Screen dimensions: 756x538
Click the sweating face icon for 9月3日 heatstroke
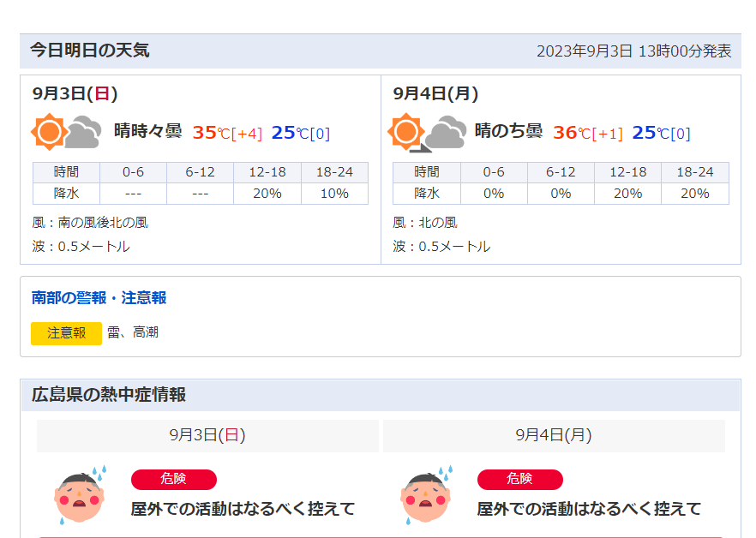[80, 495]
